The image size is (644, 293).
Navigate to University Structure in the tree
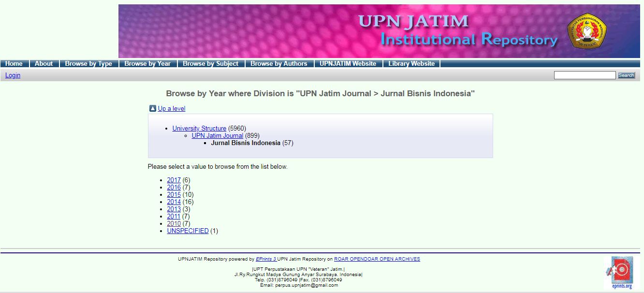click(199, 128)
